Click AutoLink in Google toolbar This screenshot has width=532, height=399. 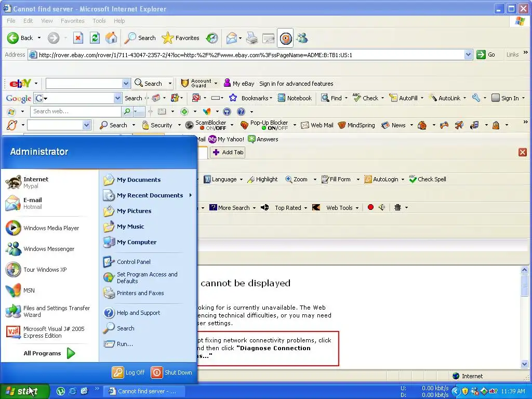(x=445, y=98)
